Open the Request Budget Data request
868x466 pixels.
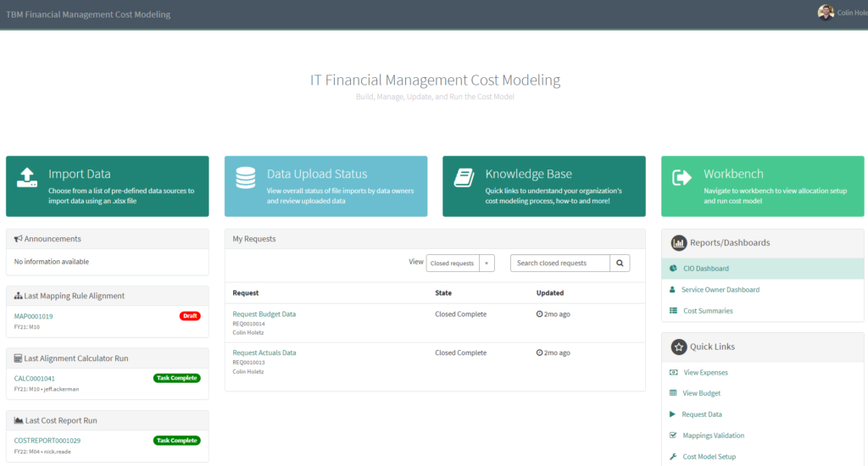pyautogui.click(x=264, y=314)
